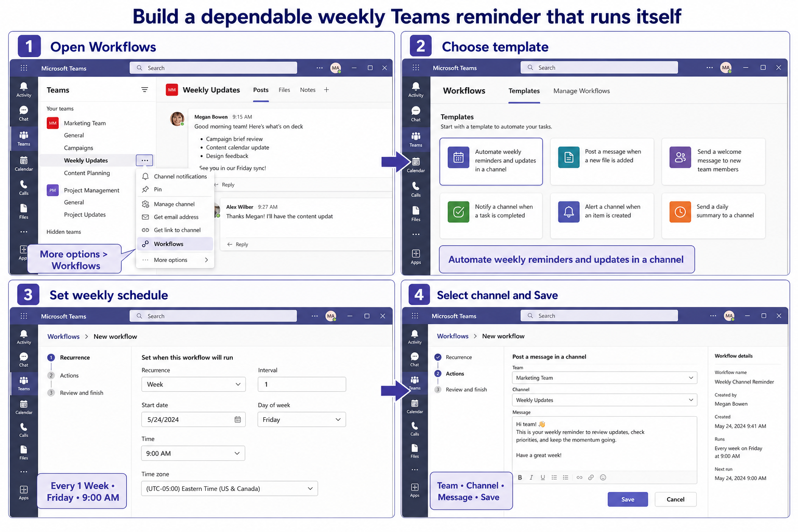Insert an emoji from the message toolbar
The width and height of the screenshot is (798, 532).
click(603, 477)
